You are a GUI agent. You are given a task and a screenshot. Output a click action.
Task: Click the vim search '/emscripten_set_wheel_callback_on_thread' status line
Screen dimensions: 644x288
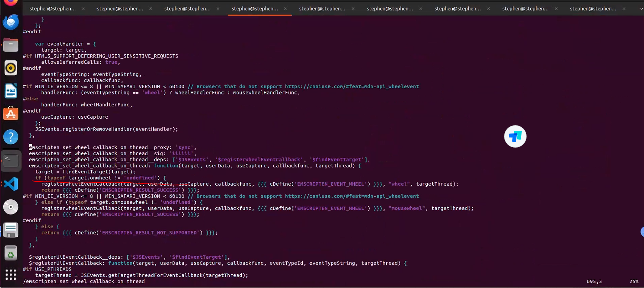(x=84, y=281)
